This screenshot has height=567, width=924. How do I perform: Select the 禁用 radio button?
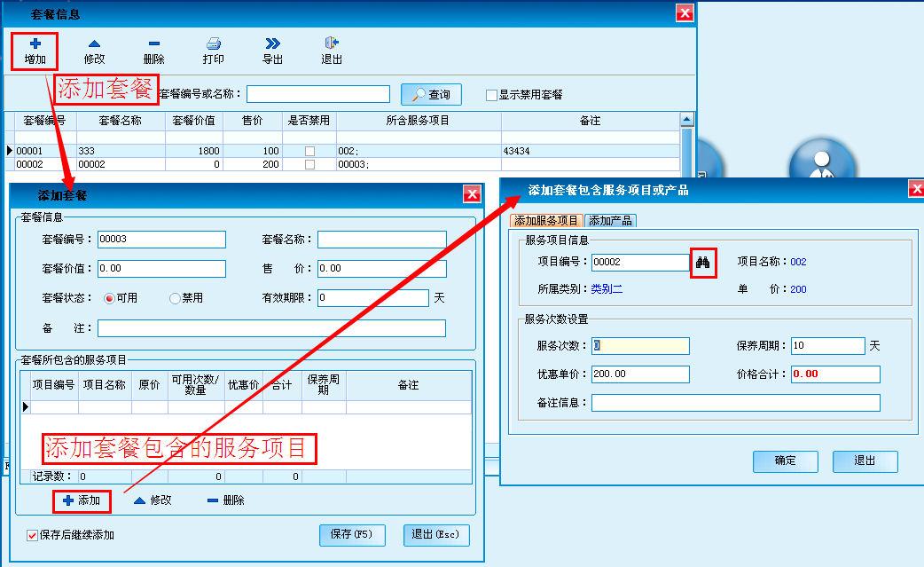(175, 298)
